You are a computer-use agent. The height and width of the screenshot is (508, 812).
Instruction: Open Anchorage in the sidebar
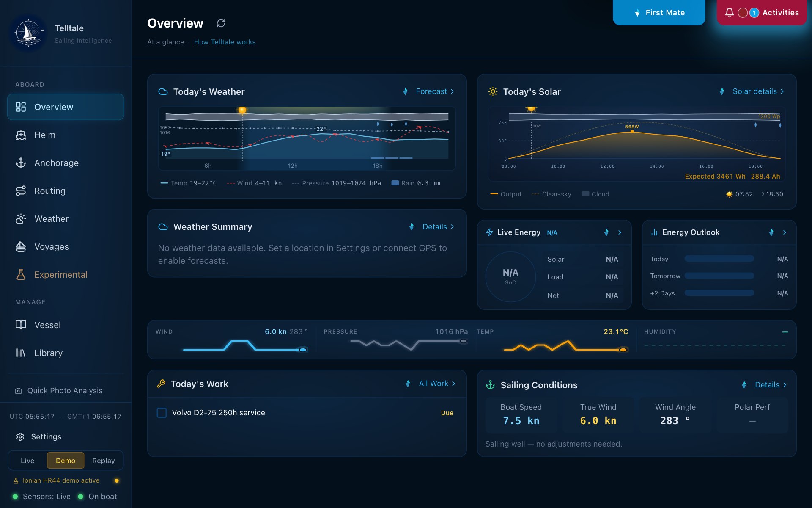[66, 163]
